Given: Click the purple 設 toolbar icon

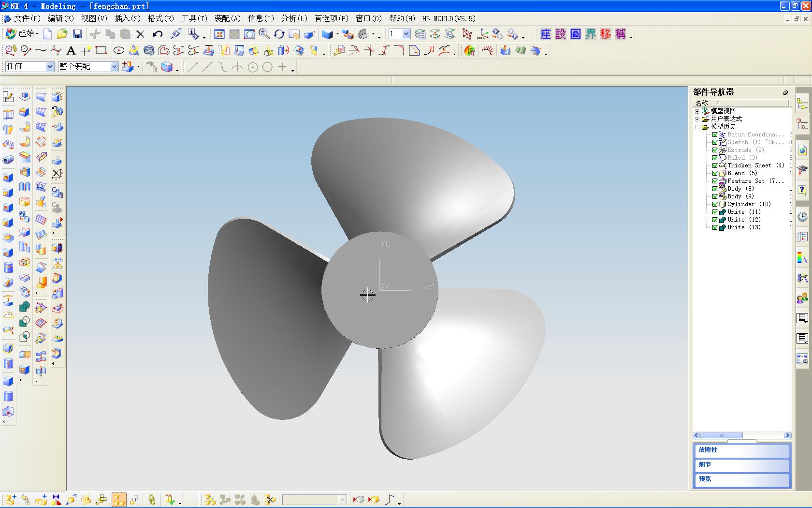Looking at the screenshot, I should pyautogui.click(x=561, y=34).
